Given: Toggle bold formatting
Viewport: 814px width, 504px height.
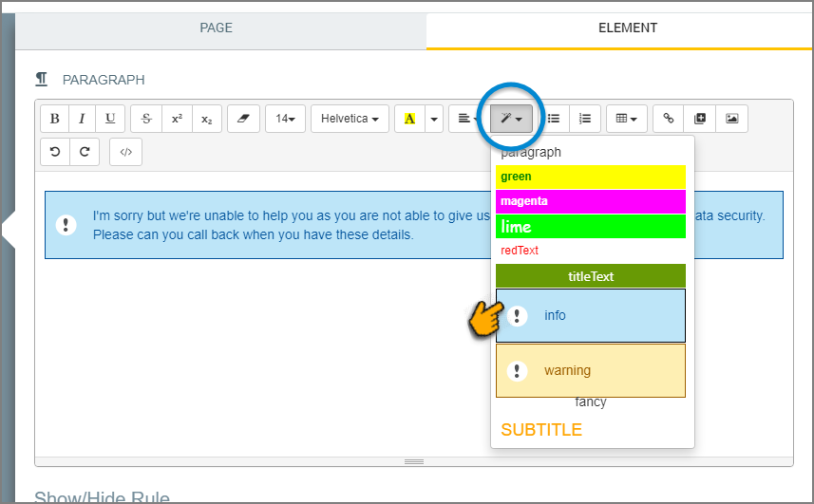Looking at the screenshot, I should [54, 119].
